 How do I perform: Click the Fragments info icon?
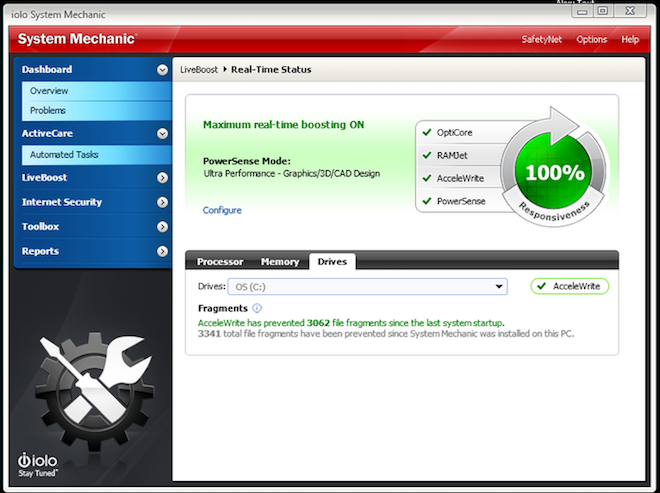257,308
